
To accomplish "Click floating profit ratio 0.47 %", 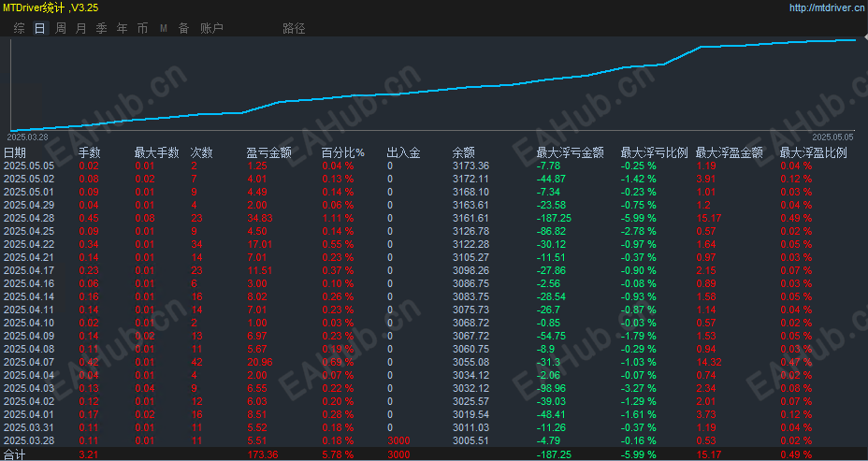I will 797,362.
